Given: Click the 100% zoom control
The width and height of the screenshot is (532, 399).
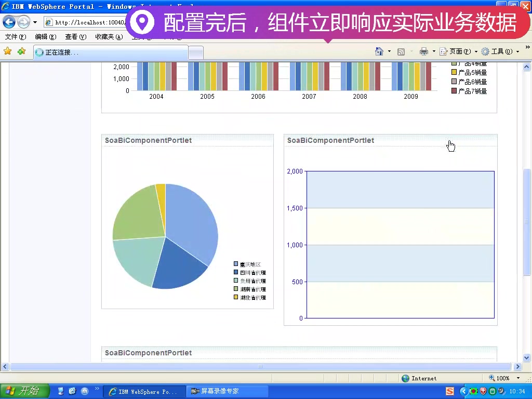Looking at the screenshot, I should point(502,378).
